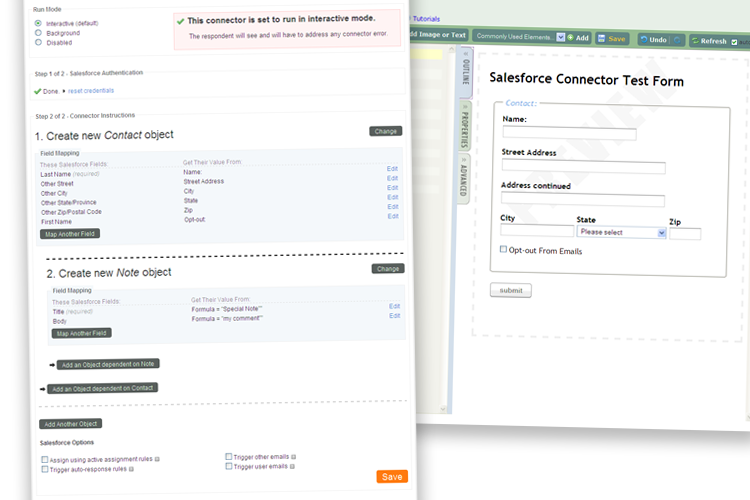
Task: Select the Background run mode
Action: [x=38, y=32]
